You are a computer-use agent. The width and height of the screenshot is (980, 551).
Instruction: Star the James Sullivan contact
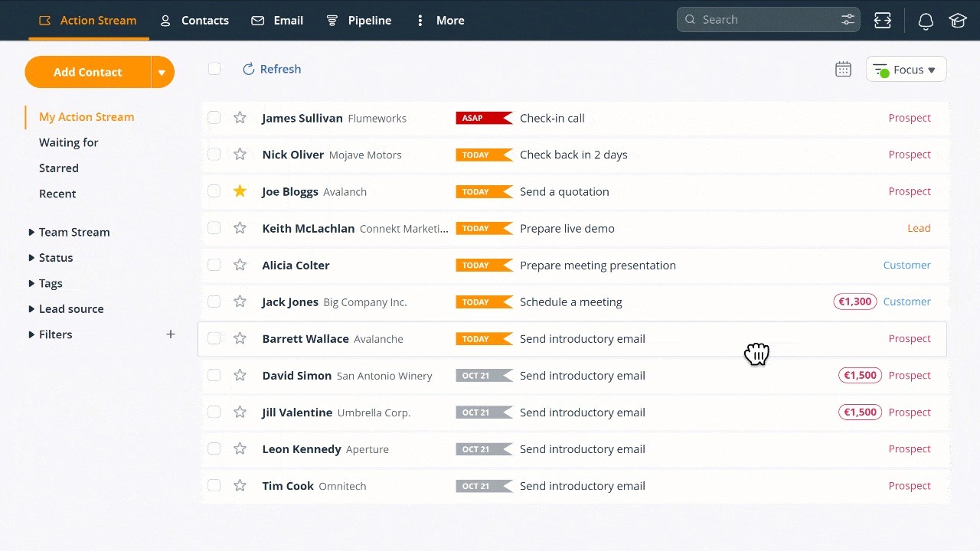click(240, 118)
